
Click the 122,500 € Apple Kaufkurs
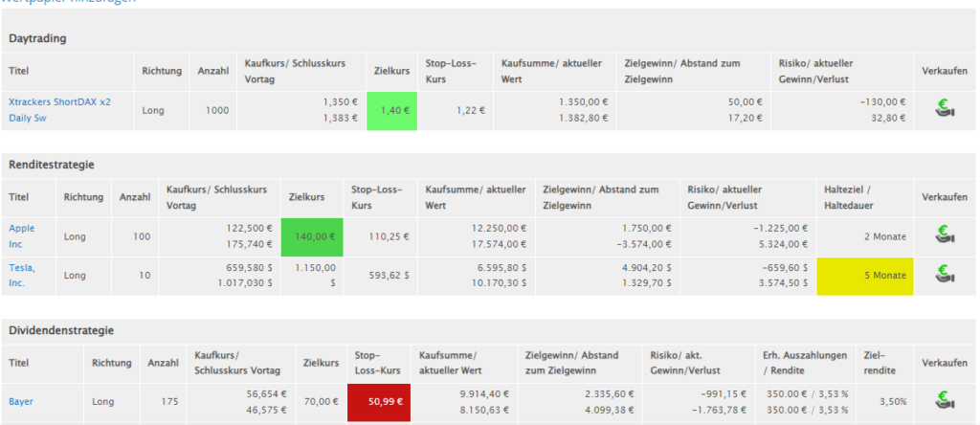click(252, 228)
